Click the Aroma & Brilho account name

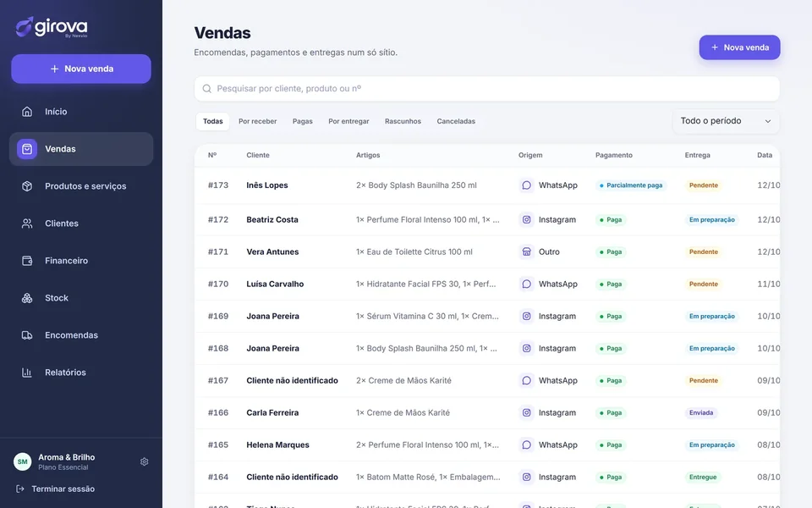pos(66,457)
